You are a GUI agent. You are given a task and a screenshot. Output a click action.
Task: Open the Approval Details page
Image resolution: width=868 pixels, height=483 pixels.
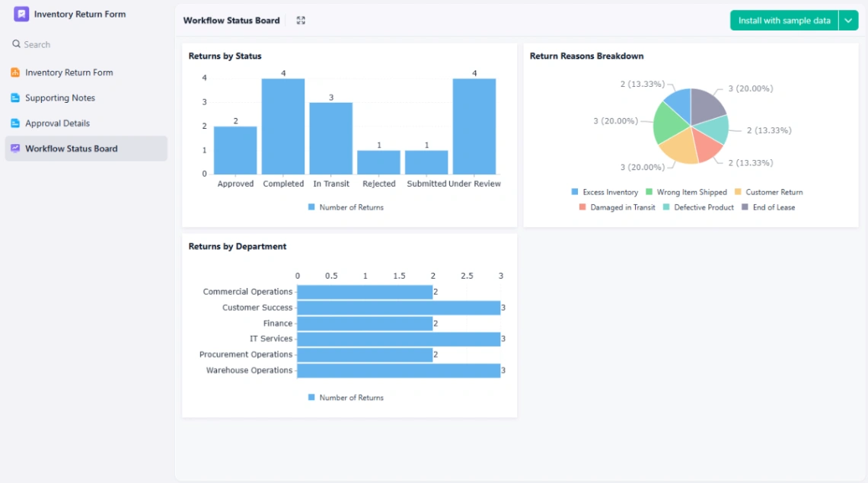click(86, 123)
